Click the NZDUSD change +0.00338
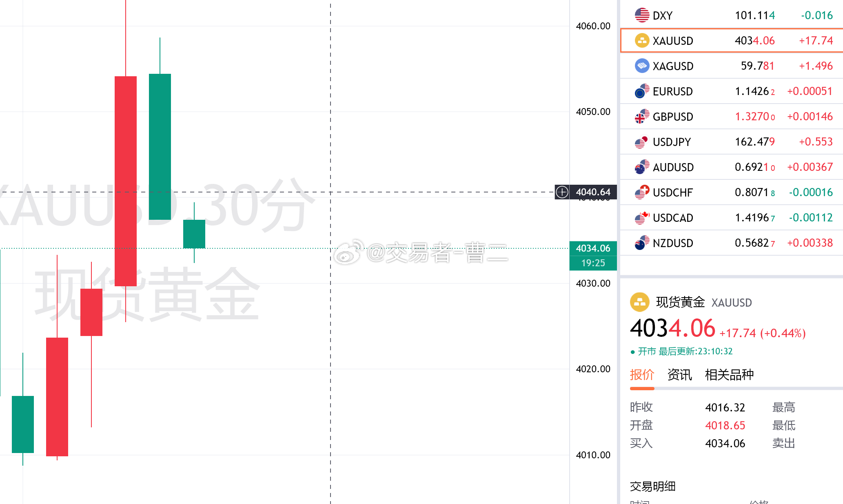Image resolution: width=843 pixels, height=504 pixels. coord(810,243)
